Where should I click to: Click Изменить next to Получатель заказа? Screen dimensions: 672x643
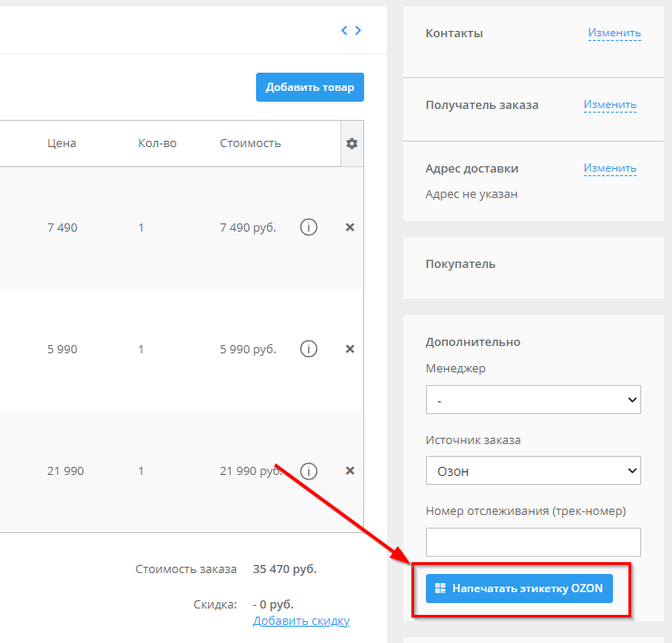[609, 104]
